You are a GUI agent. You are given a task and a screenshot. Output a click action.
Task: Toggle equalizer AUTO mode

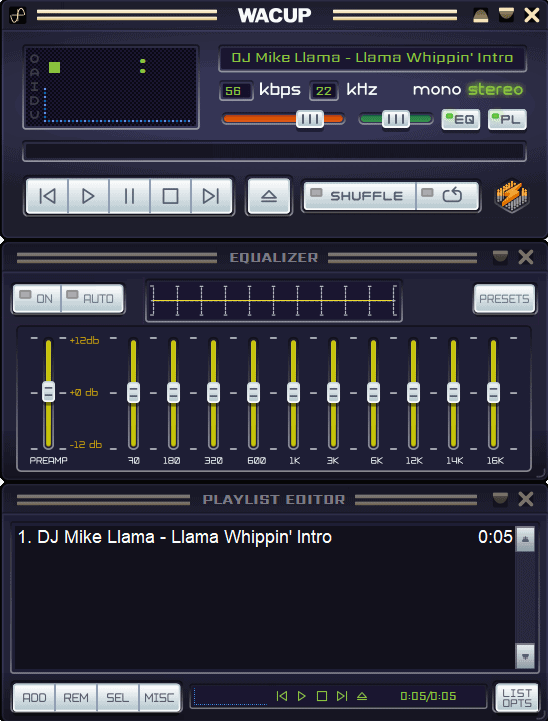click(92, 298)
